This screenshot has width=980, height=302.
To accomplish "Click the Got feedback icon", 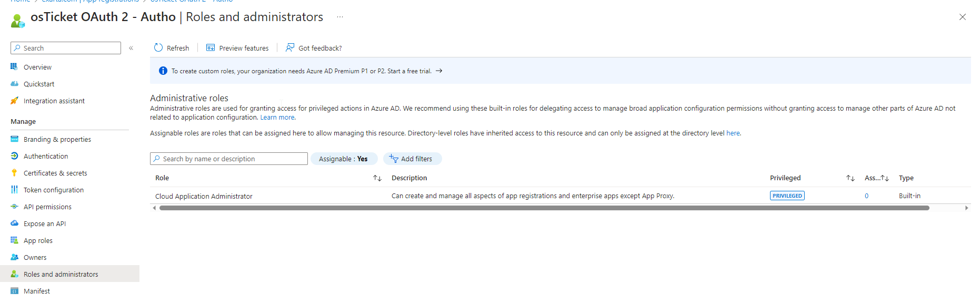I will (x=290, y=48).
